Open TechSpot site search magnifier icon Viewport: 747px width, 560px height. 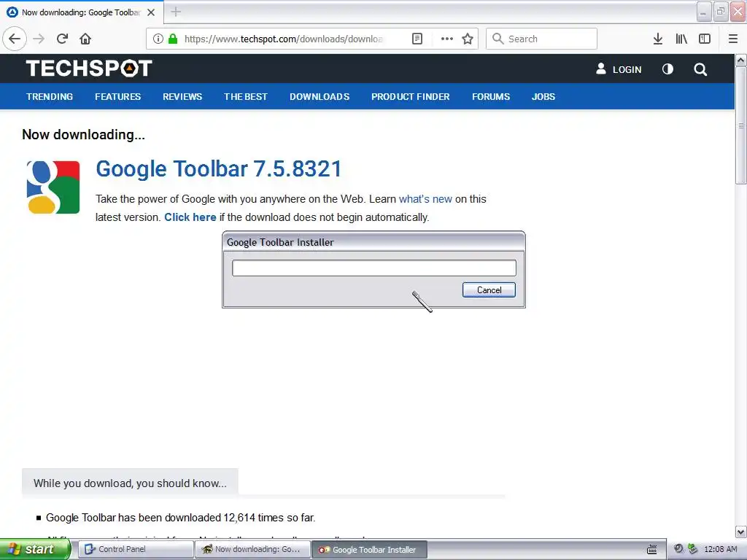click(x=700, y=69)
